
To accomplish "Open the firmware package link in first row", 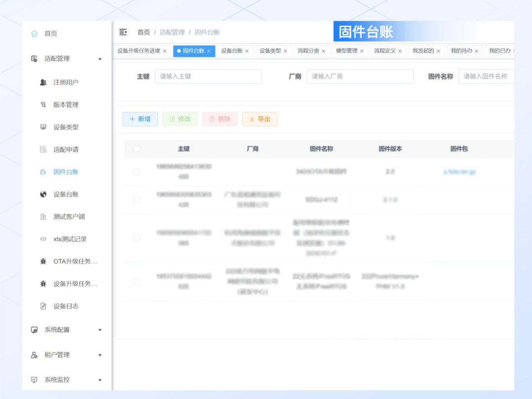I will tap(459, 172).
